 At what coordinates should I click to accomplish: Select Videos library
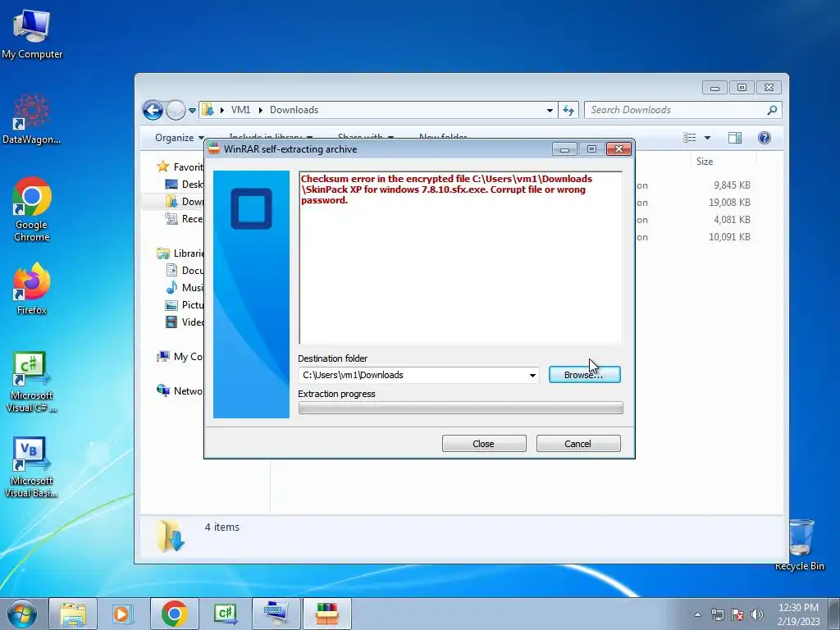[185, 322]
